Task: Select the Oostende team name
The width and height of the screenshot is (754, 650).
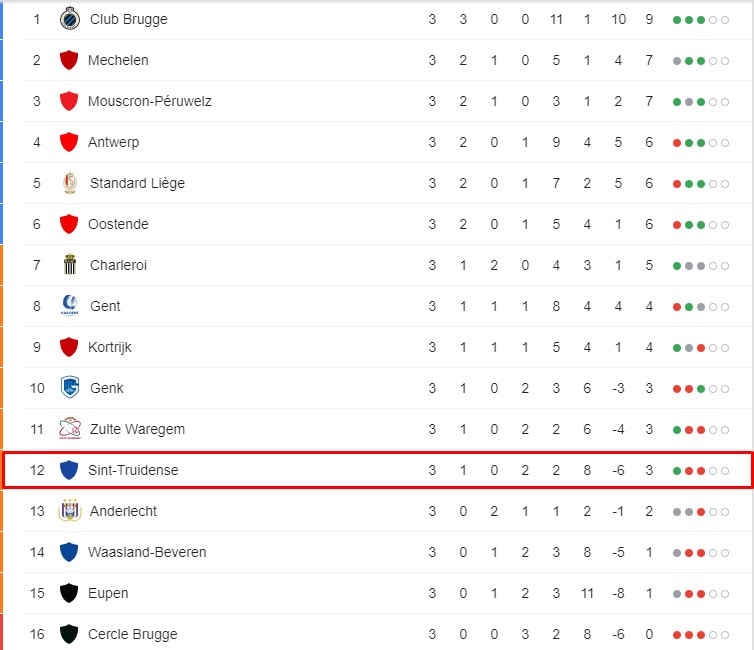Action: click(x=118, y=224)
